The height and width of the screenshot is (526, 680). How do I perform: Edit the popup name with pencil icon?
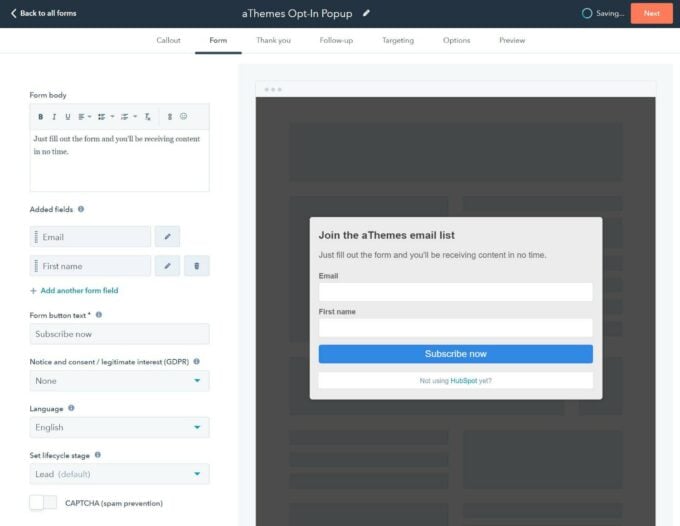click(x=366, y=13)
